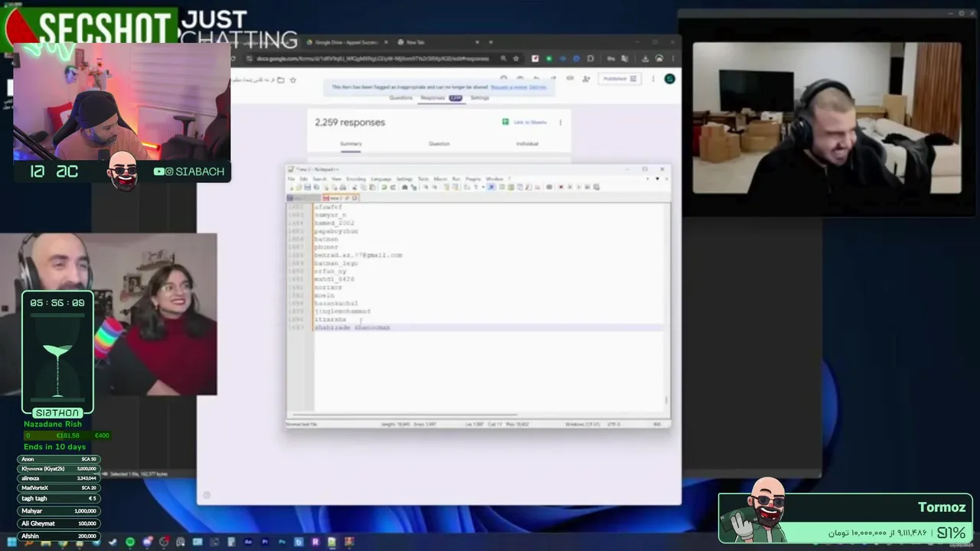The image size is (980, 551).
Task: Click the Save icon in Notepad++ toolbar
Action: pyautogui.click(x=308, y=187)
